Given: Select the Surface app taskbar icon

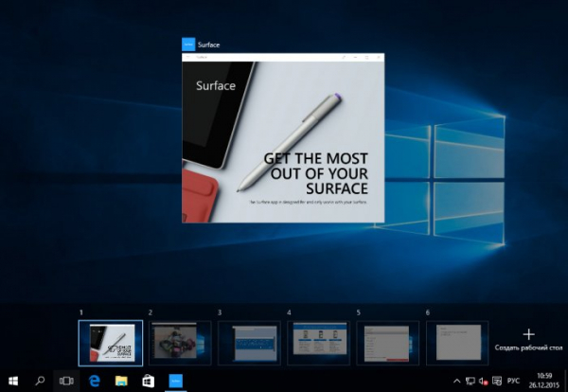Looking at the screenshot, I should (176, 381).
